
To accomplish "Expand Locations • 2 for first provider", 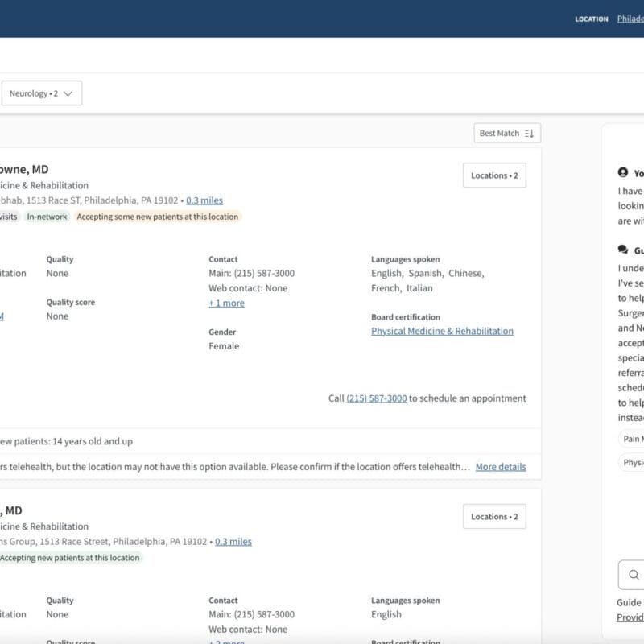I will [x=494, y=175].
